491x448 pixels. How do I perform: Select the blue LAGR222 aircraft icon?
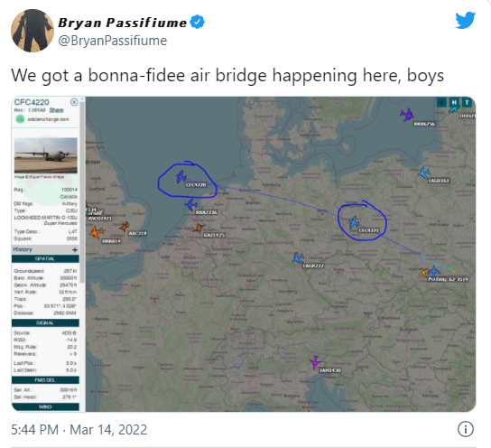click(298, 257)
